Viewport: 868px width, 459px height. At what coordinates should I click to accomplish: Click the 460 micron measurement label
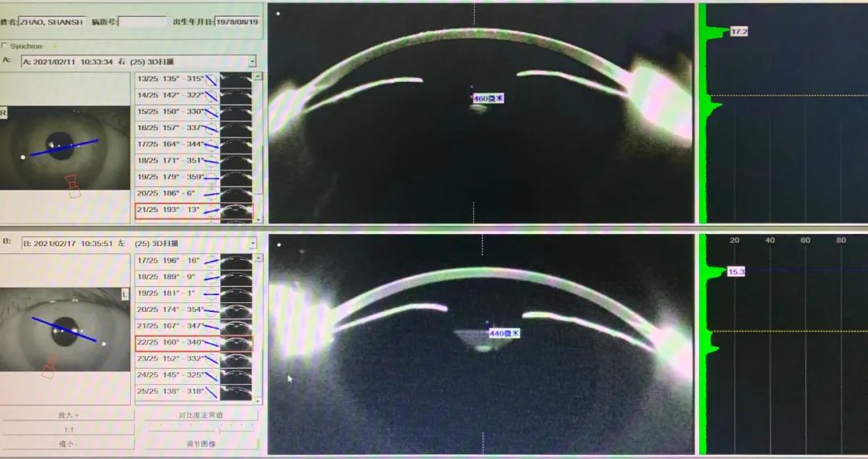(x=489, y=98)
